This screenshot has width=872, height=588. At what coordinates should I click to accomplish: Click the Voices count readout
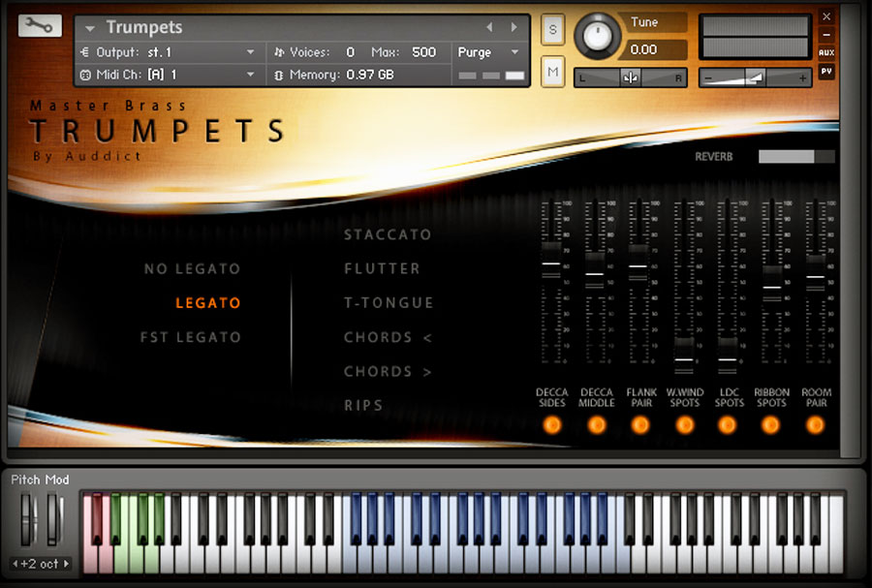[x=351, y=52]
